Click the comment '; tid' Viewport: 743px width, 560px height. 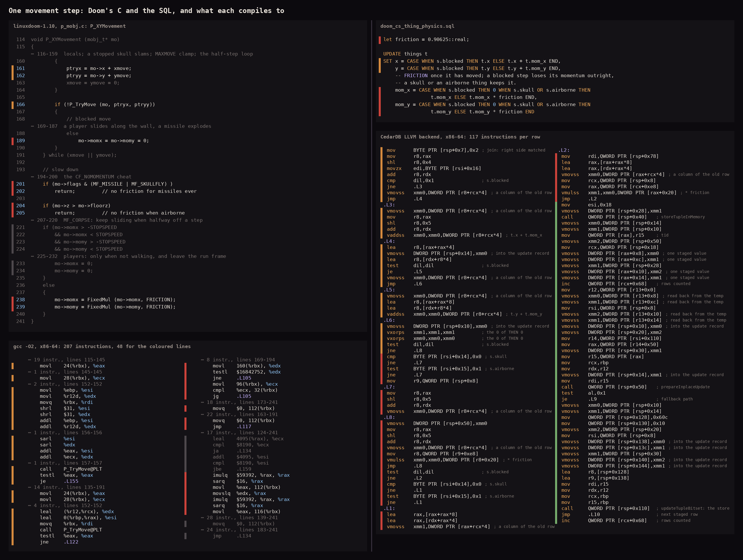click(x=662, y=235)
